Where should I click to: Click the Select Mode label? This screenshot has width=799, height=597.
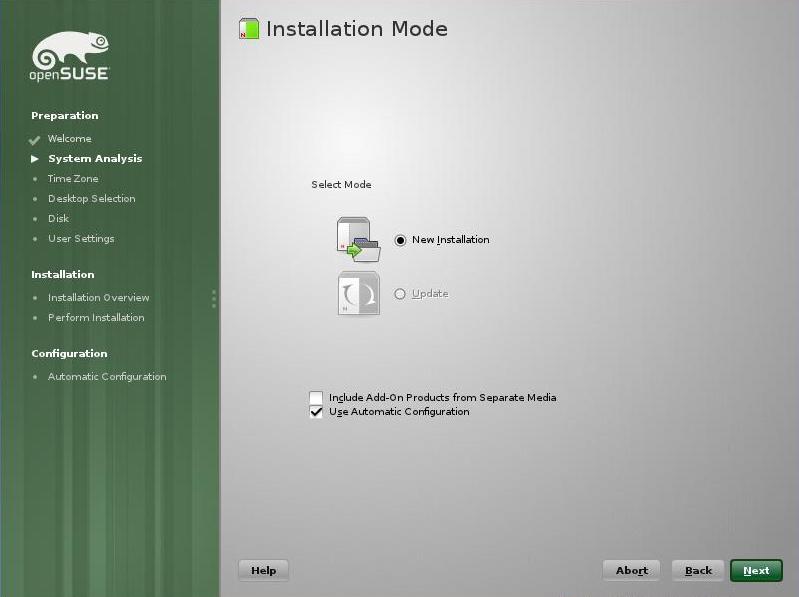341,184
